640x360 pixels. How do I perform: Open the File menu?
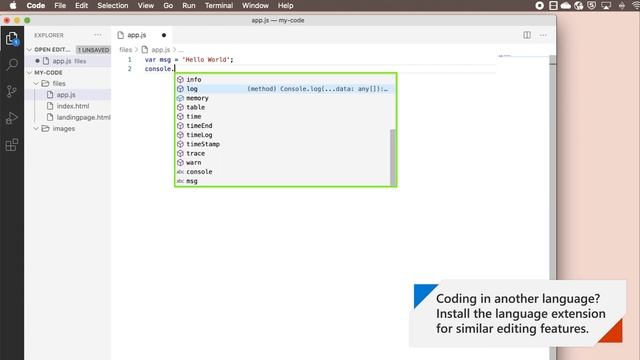coord(60,5)
